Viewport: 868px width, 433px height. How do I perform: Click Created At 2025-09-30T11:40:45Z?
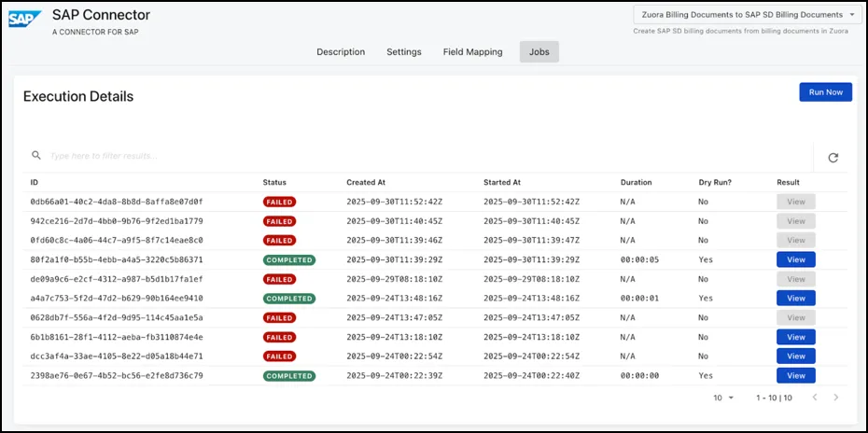tap(394, 221)
